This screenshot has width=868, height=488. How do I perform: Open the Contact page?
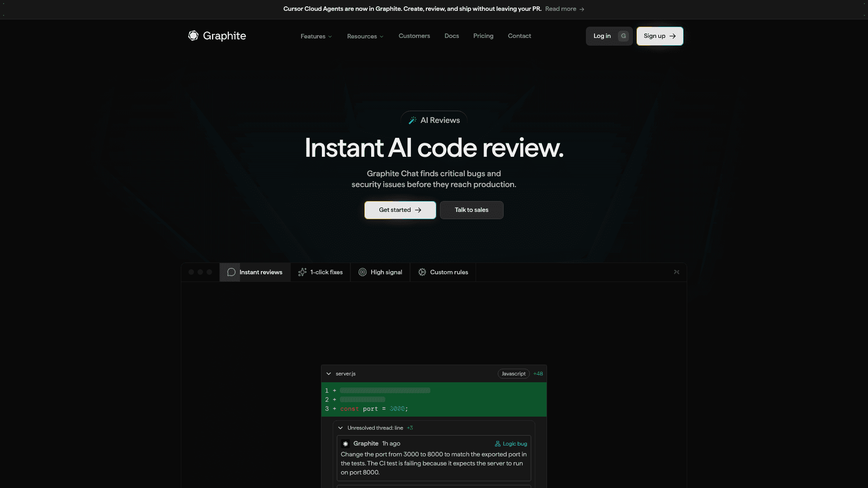pos(519,36)
